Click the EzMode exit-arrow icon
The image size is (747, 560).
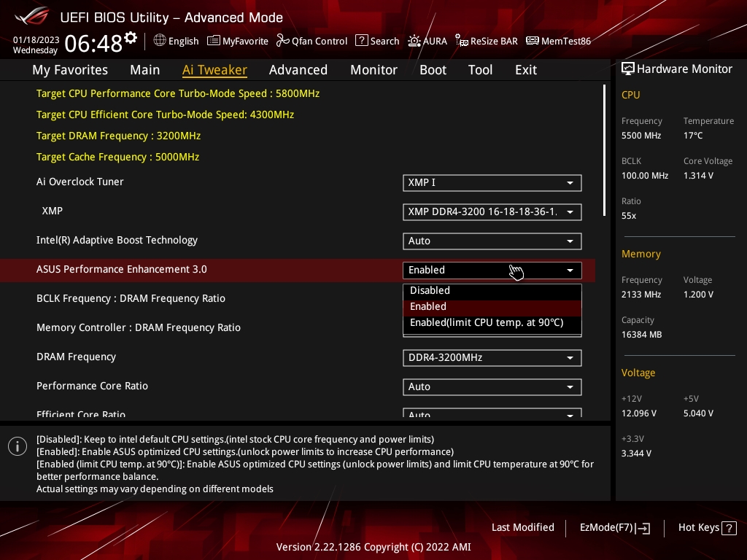643,528
